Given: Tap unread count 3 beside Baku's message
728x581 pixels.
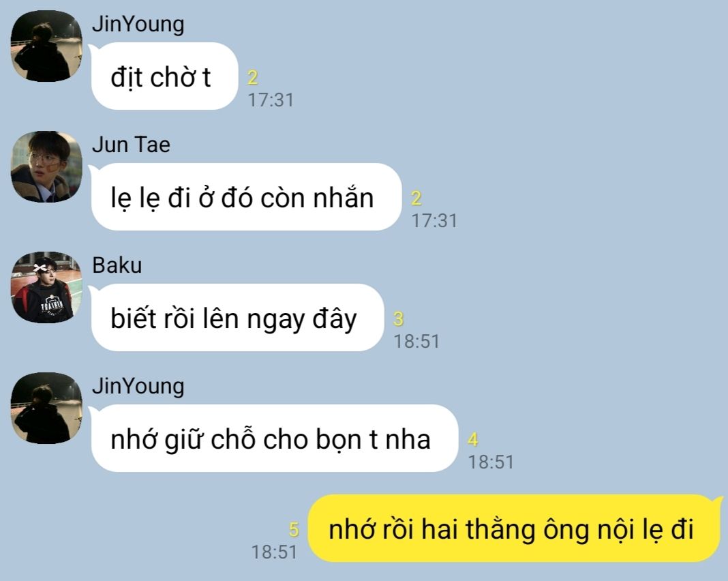Looking at the screenshot, I should point(398,319).
